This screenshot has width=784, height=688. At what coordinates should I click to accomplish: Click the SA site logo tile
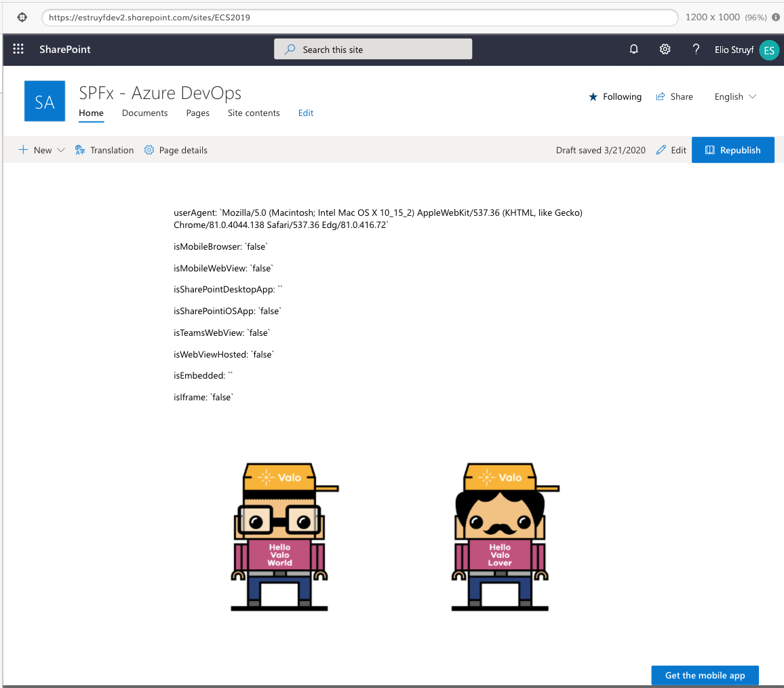coord(45,101)
